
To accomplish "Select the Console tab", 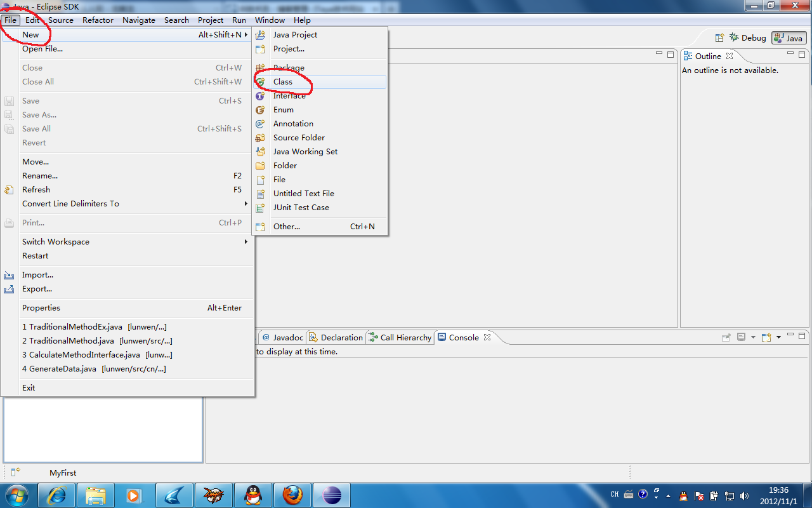I will coord(464,338).
